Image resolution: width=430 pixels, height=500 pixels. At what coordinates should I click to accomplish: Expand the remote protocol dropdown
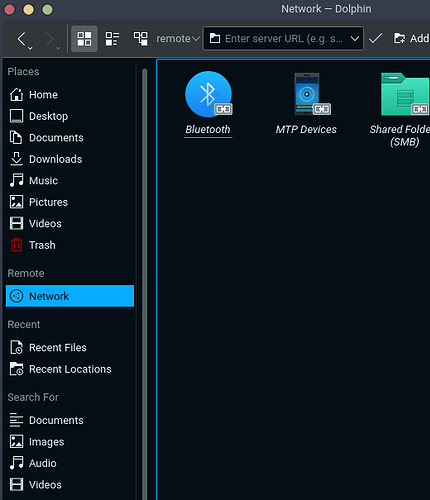[x=178, y=39]
